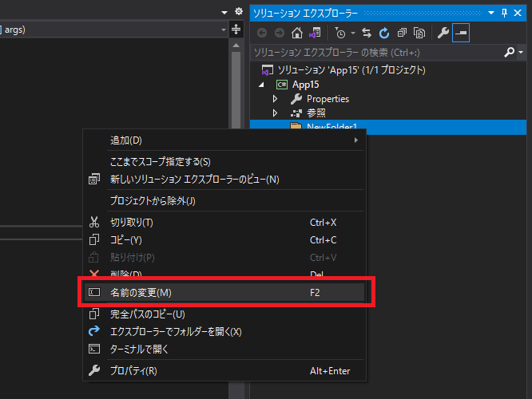This screenshot has width=532, height=399.
Task: Collapse the App15 project node
Action: [264, 85]
